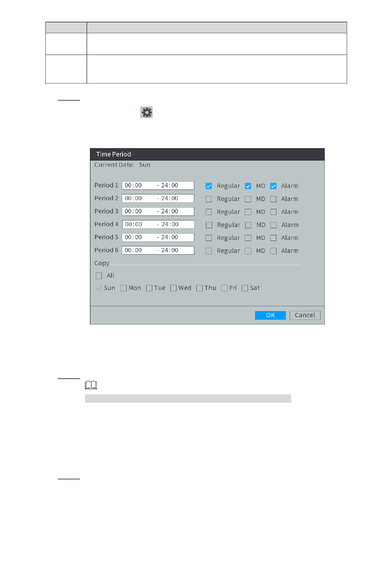Tick Regular for Period 5

[x=209, y=238]
